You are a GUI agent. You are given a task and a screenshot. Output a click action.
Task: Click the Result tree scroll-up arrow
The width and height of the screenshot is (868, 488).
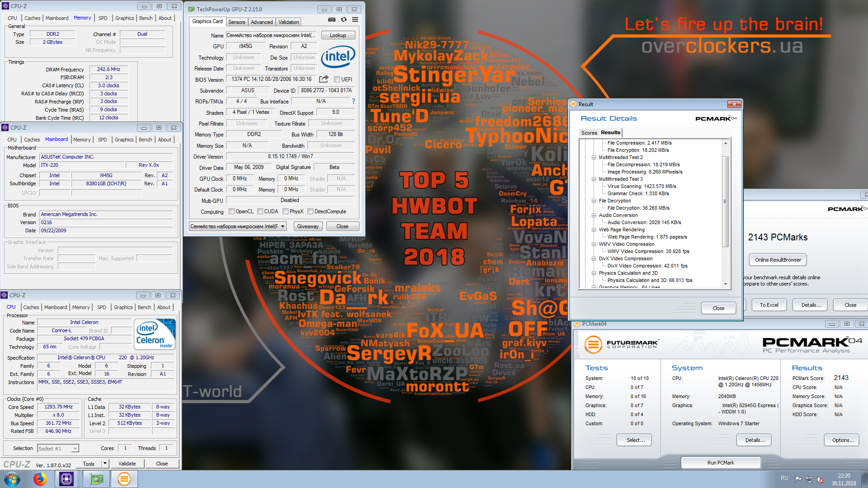(x=725, y=143)
